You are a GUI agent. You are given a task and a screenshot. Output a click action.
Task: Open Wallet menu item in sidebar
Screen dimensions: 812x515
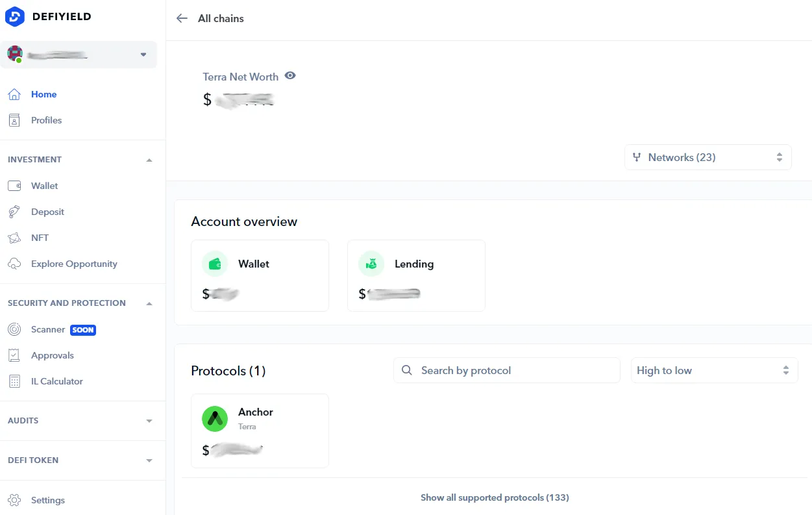coord(45,186)
